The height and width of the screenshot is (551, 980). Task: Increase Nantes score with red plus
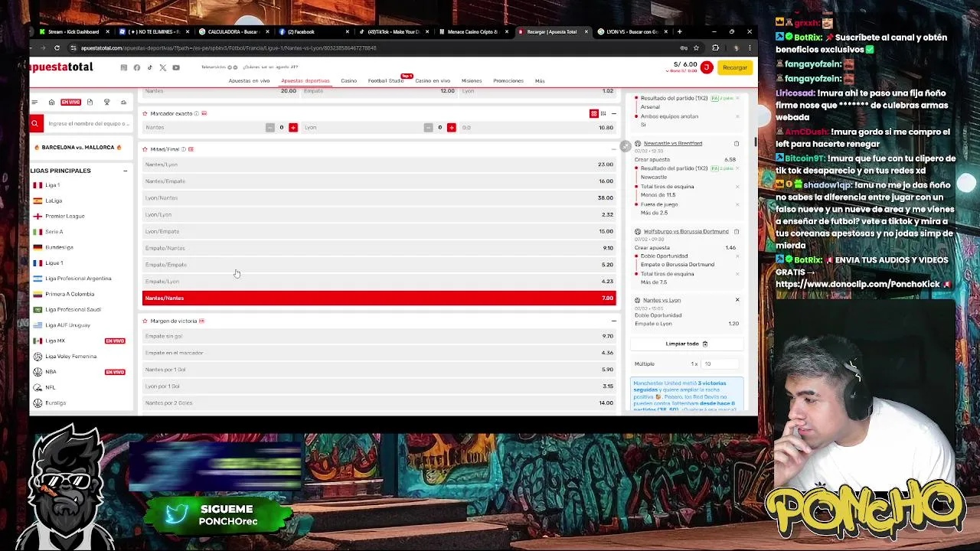click(293, 127)
